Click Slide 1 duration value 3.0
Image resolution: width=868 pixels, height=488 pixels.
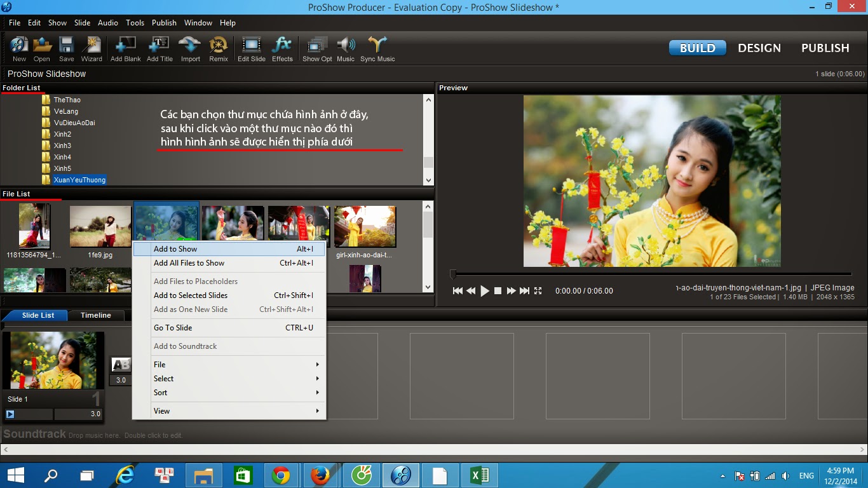[95, 414]
